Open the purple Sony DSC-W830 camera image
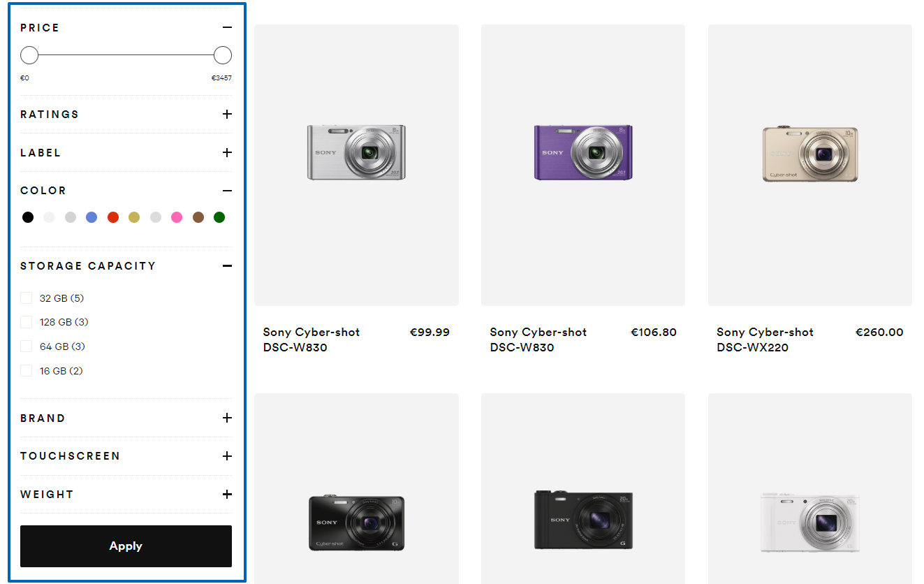The width and height of the screenshot is (924, 584). click(x=583, y=166)
